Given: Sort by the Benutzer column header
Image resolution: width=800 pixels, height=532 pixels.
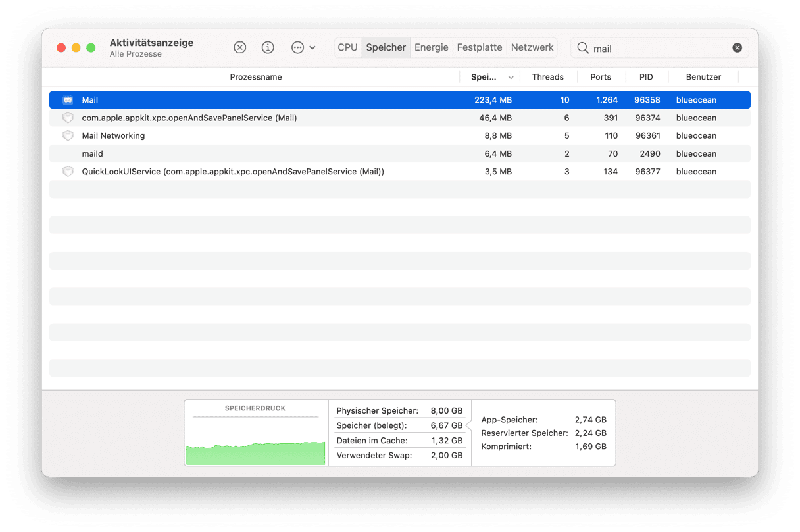Looking at the screenshot, I should point(703,77).
